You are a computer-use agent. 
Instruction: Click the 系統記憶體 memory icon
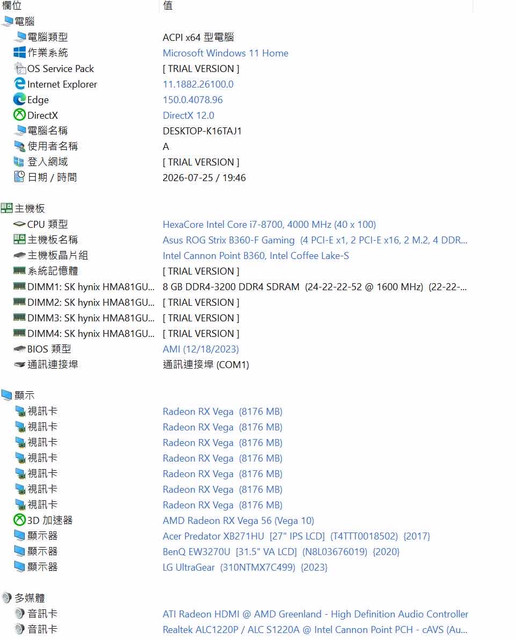(x=20, y=270)
